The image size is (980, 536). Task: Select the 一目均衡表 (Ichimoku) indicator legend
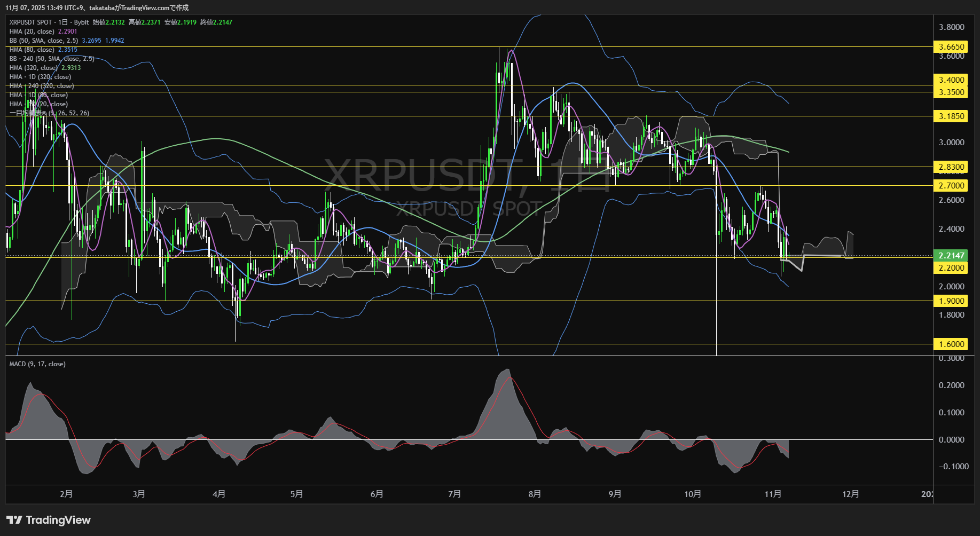pos(48,113)
